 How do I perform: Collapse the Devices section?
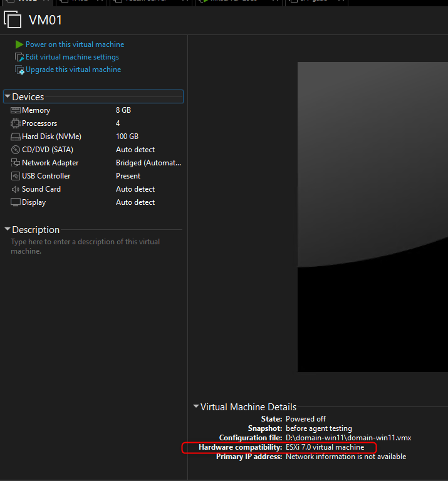tap(8, 96)
